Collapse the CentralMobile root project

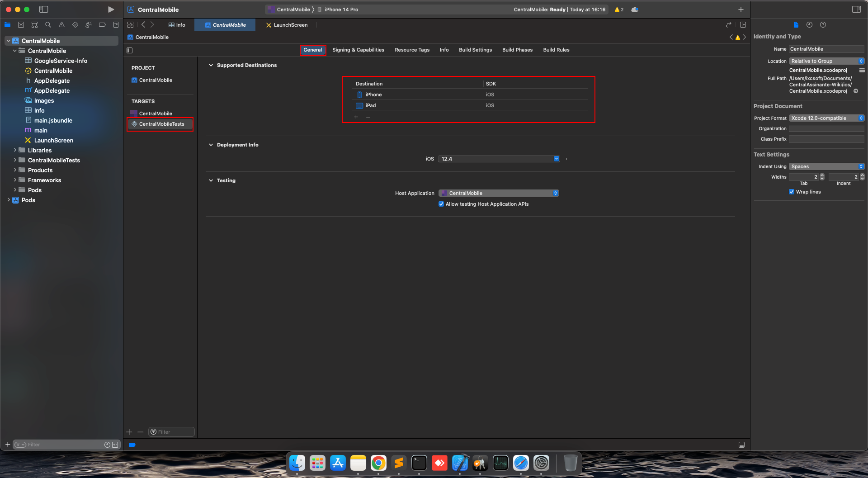pos(9,41)
